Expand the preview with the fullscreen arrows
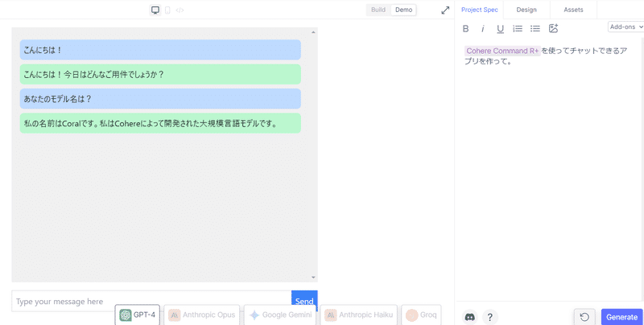The width and height of the screenshot is (644, 325). (445, 10)
